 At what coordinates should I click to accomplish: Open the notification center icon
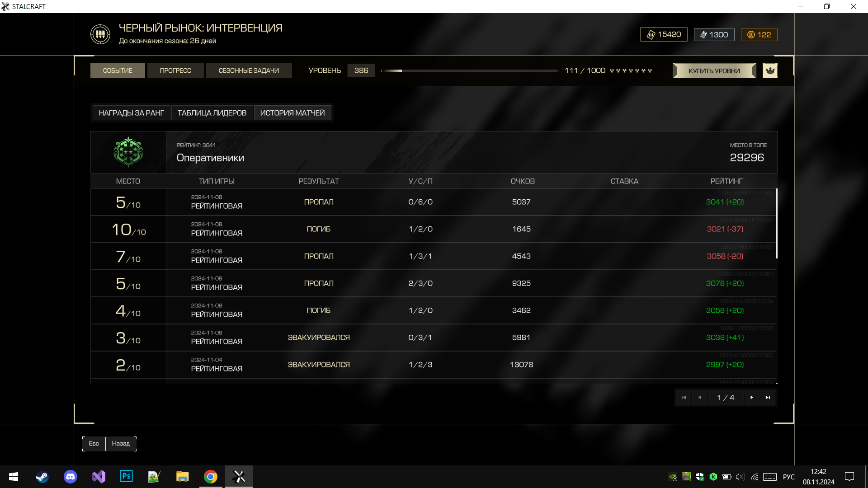click(x=849, y=477)
